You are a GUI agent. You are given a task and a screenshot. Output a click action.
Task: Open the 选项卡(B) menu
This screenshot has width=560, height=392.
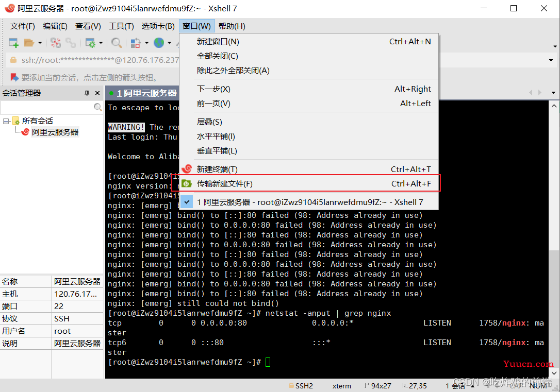coord(158,26)
